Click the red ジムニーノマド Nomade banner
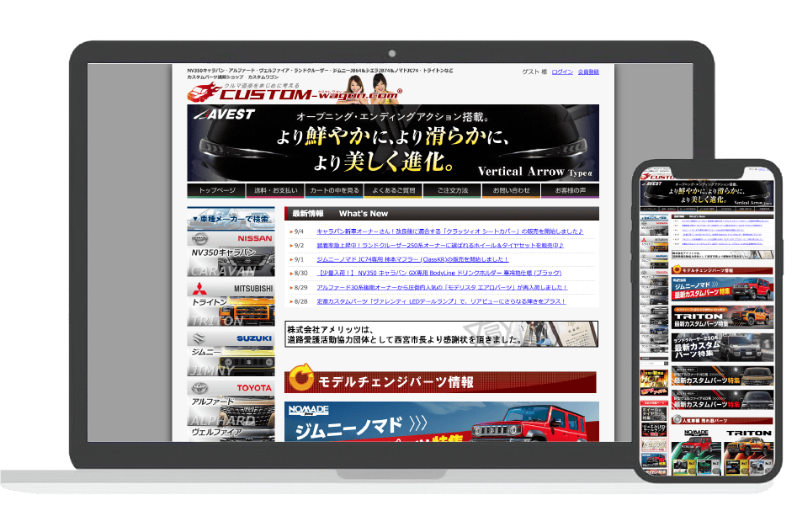The height and width of the screenshot is (532, 797). [x=442, y=423]
